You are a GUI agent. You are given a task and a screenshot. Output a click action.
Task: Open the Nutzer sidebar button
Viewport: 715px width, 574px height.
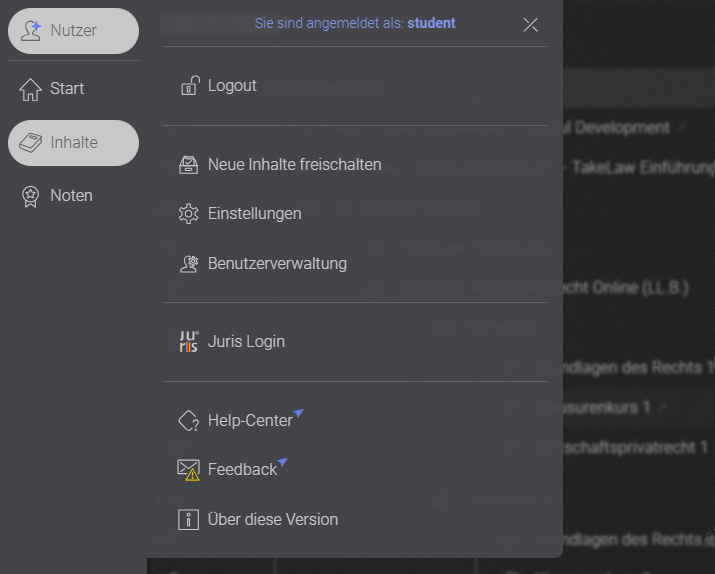point(73,31)
